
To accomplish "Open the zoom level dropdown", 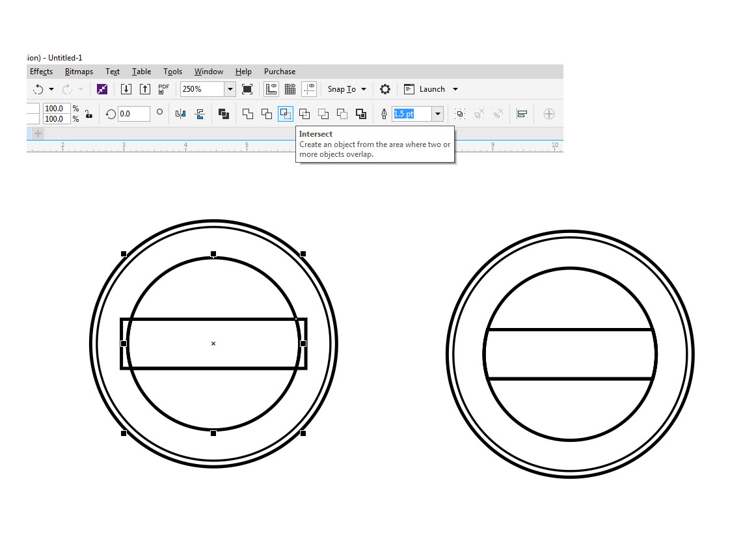I will (x=229, y=89).
